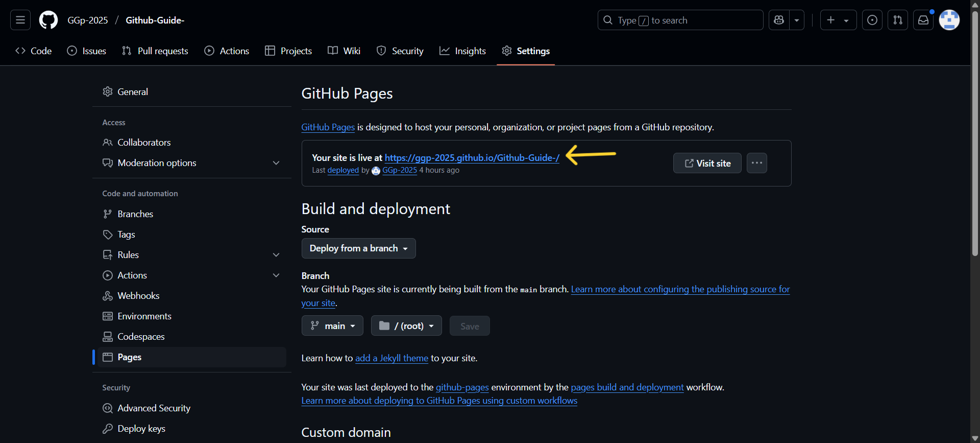Image resolution: width=980 pixels, height=443 pixels.
Task: Switch to the Insights tab
Action: click(x=463, y=51)
